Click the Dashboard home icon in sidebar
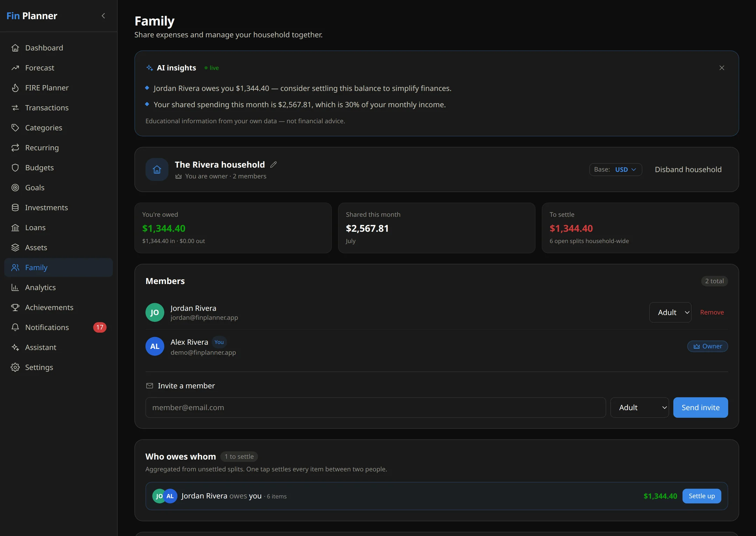 tap(15, 48)
